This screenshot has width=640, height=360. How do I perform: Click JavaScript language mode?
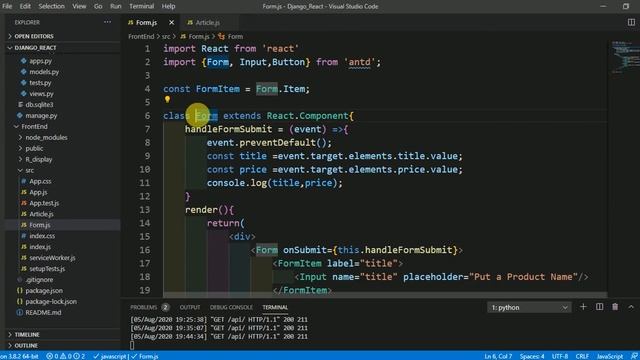[610, 356]
